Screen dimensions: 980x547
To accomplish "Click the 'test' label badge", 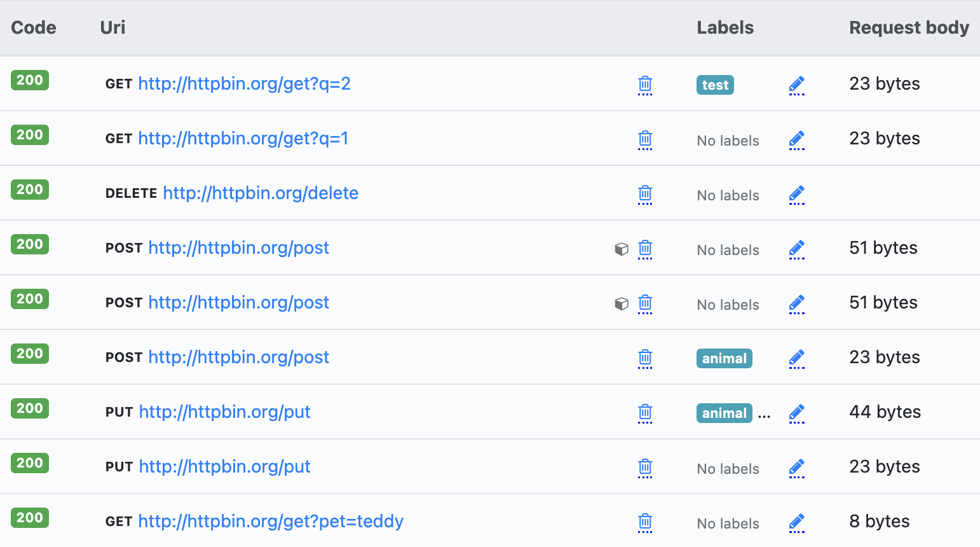I will point(715,85).
